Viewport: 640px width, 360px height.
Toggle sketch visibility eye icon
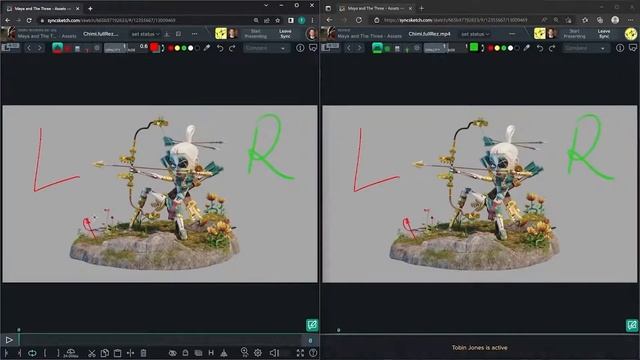(173, 353)
